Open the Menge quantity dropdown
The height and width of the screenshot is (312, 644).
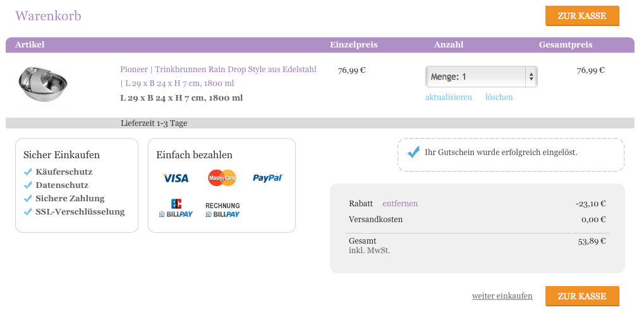[482, 77]
